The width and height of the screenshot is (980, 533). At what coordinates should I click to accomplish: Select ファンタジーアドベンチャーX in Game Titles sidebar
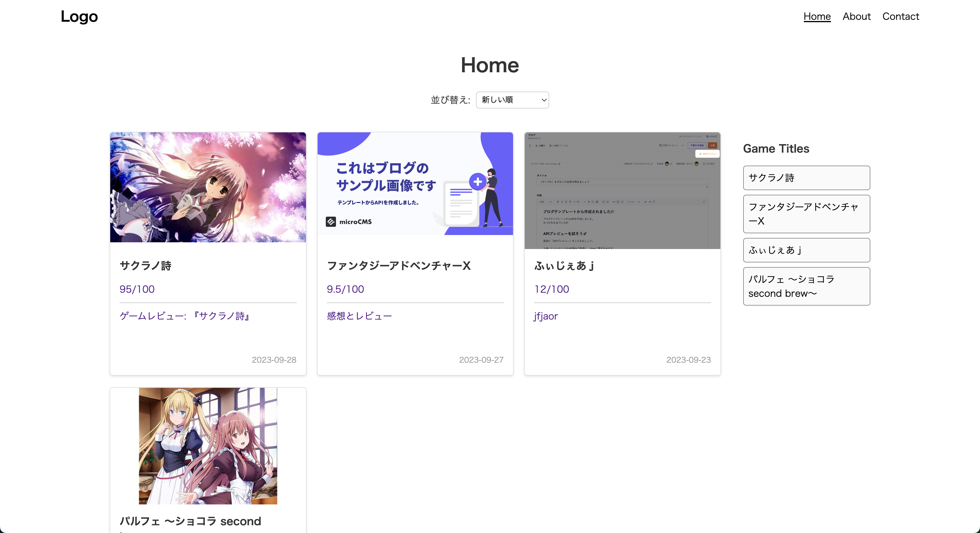click(x=806, y=214)
